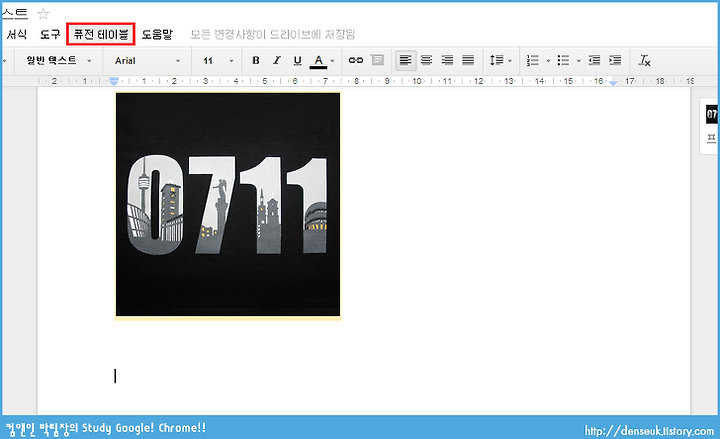Open the 도움말 menu
Screen dimensions: 720x439
[157, 34]
